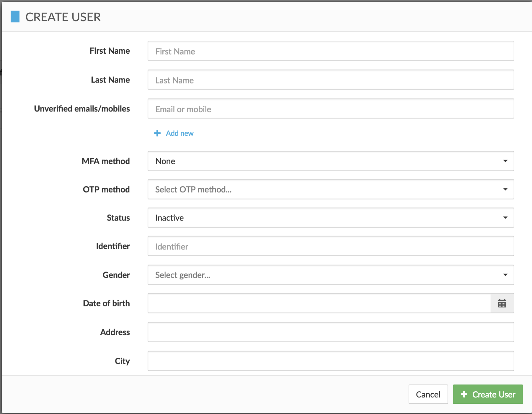Focus the Email or mobile input field

tap(331, 109)
